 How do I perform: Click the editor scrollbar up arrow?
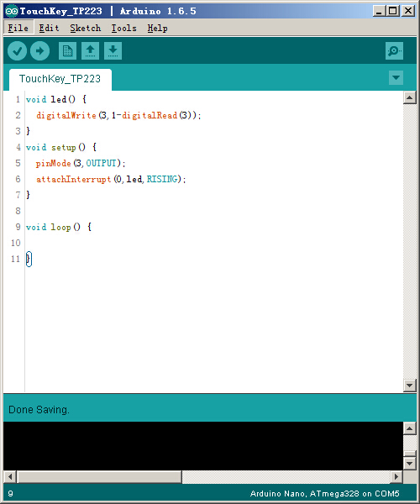point(409,97)
